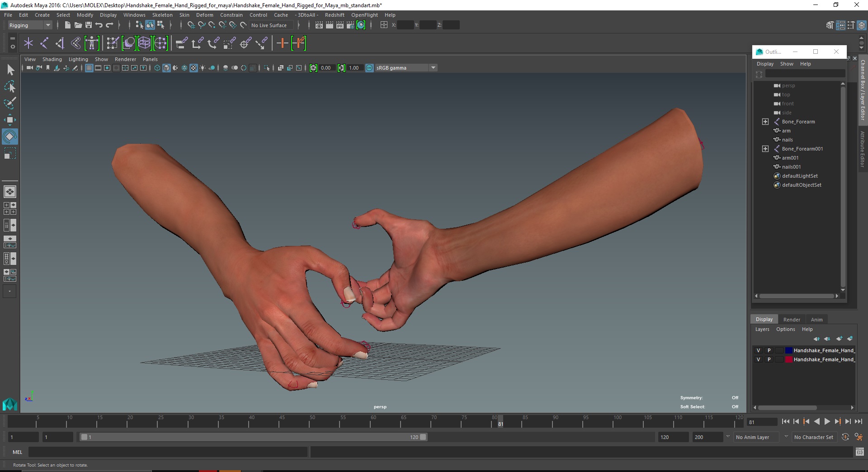868x472 pixels.
Task: Open the HumanIK character icon
Action: (92, 43)
